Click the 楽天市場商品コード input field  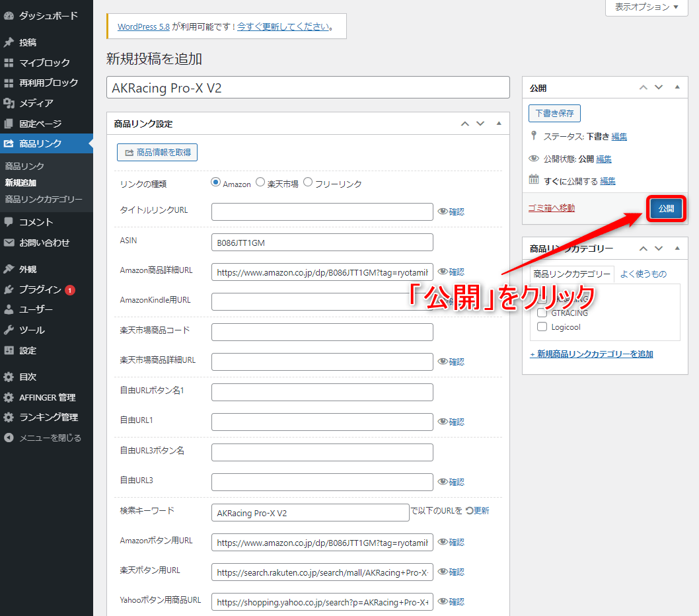coord(322,332)
